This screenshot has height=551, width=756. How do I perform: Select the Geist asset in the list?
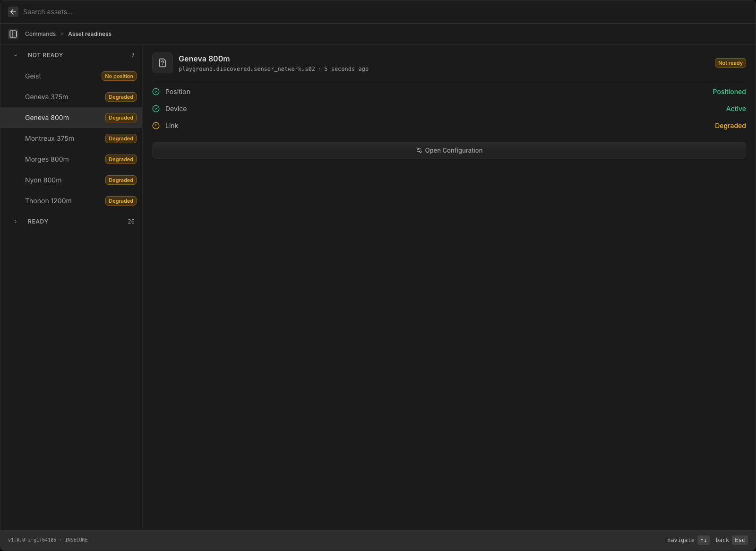point(71,76)
